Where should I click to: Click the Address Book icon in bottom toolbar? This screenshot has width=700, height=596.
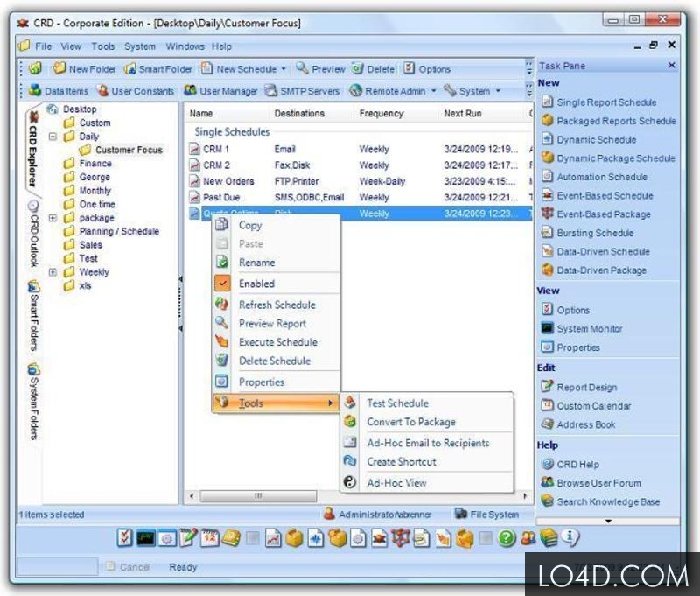pyautogui.click(x=231, y=538)
